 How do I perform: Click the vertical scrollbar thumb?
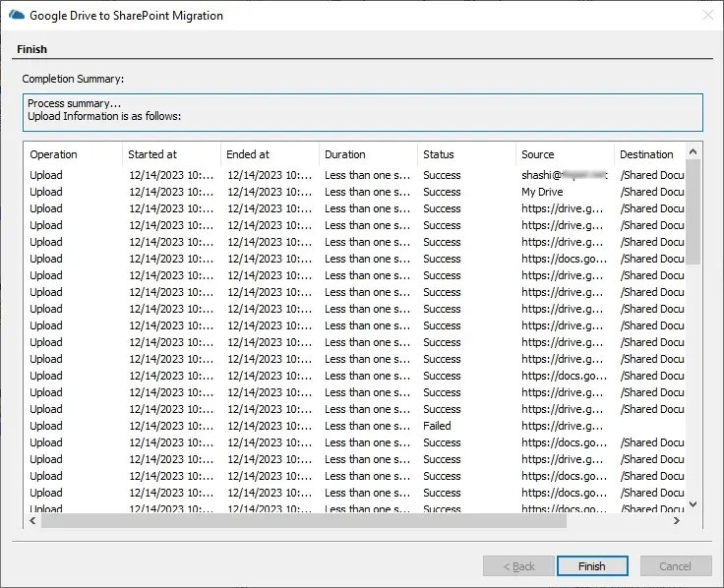[693, 211]
